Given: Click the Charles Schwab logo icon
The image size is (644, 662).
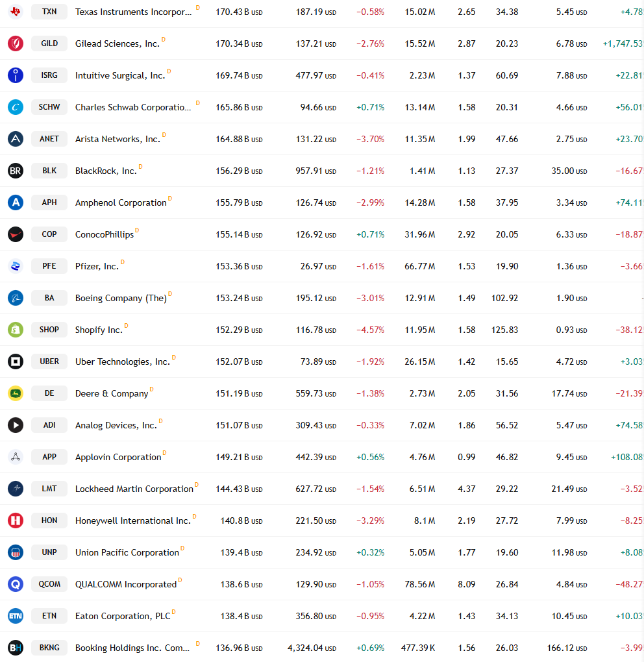Looking at the screenshot, I should pyautogui.click(x=16, y=107).
